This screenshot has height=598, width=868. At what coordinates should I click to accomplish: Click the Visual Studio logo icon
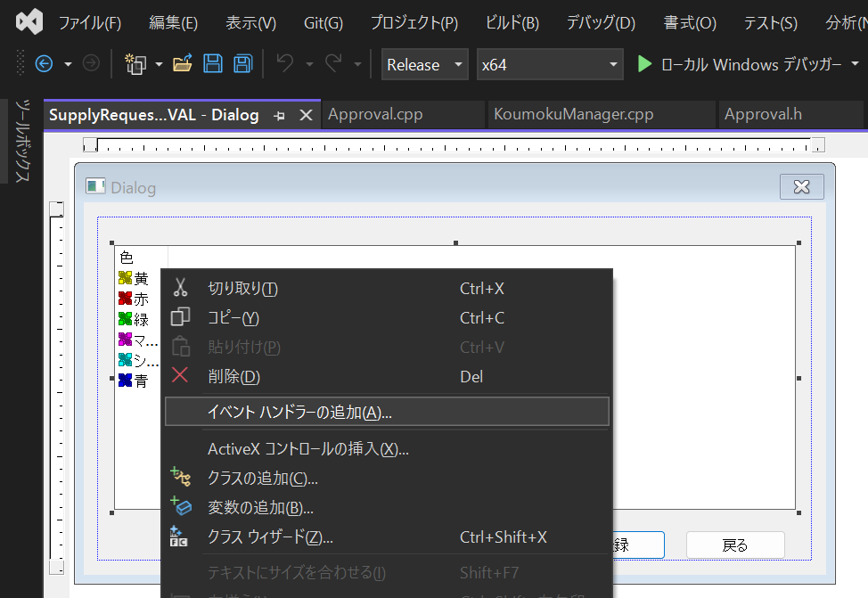[x=29, y=21]
